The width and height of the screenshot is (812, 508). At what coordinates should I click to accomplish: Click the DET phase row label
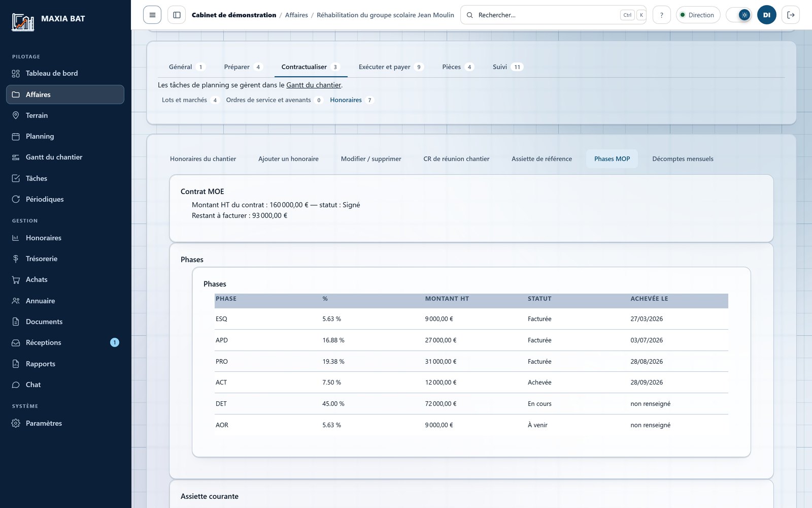(x=221, y=404)
